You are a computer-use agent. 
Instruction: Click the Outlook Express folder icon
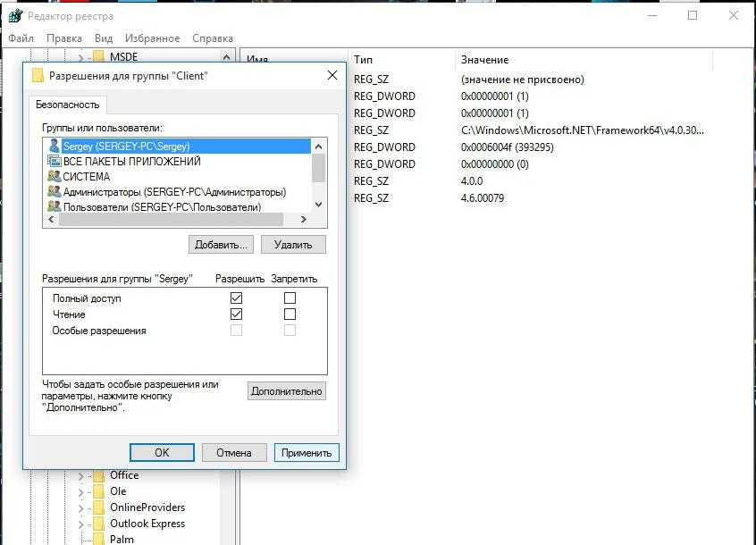(99, 524)
